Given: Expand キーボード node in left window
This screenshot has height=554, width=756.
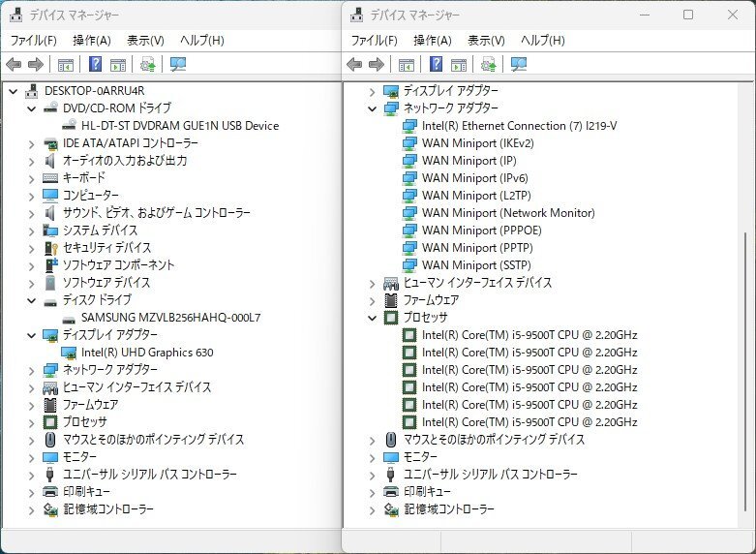Looking at the screenshot, I should 31,178.
